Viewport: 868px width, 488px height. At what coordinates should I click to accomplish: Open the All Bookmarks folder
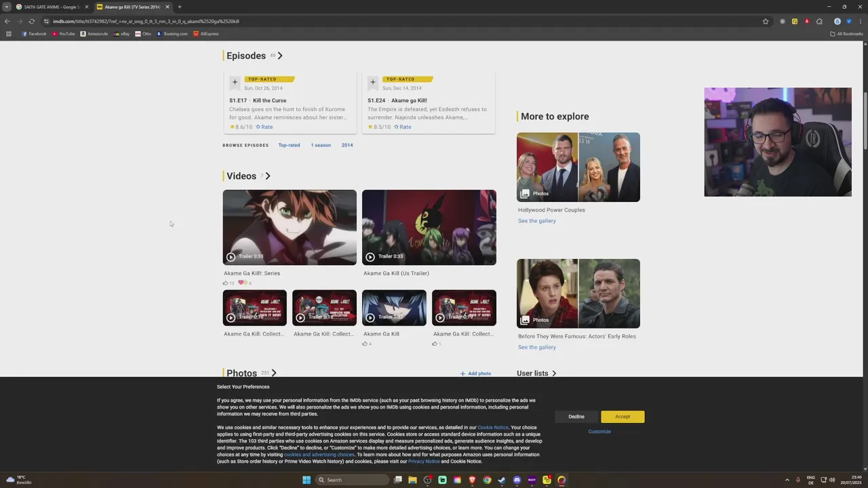point(846,34)
